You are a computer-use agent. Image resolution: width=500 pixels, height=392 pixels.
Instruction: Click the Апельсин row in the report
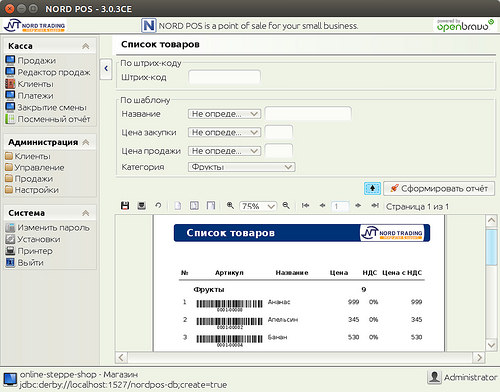pyautogui.click(x=302, y=321)
